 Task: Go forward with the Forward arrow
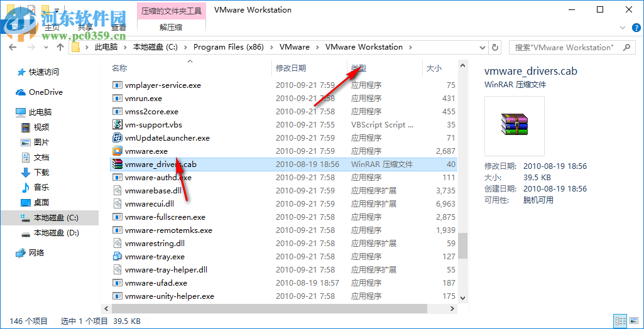(x=33, y=47)
